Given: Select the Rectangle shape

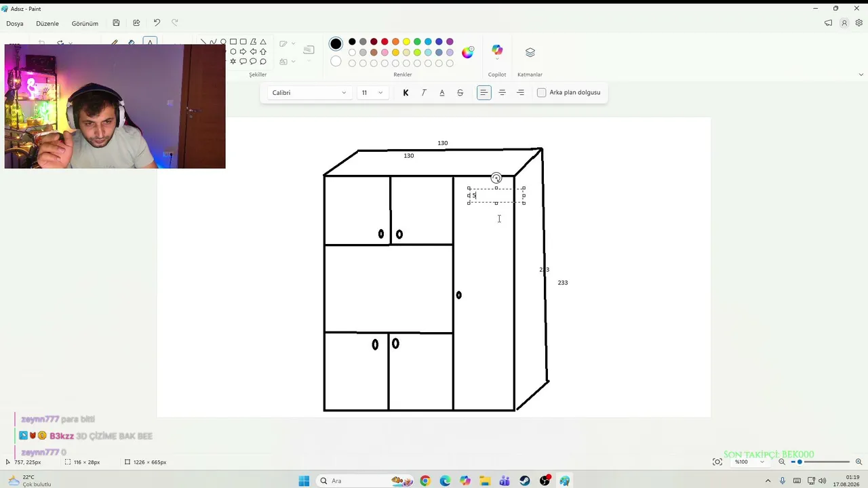Looking at the screenshot, I should tap(233, 42).
